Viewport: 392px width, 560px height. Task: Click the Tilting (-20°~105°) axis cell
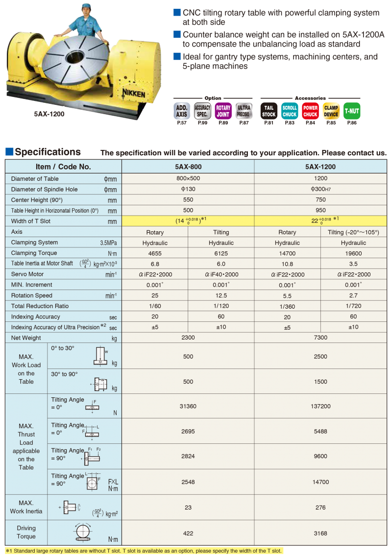pos(353,232)
